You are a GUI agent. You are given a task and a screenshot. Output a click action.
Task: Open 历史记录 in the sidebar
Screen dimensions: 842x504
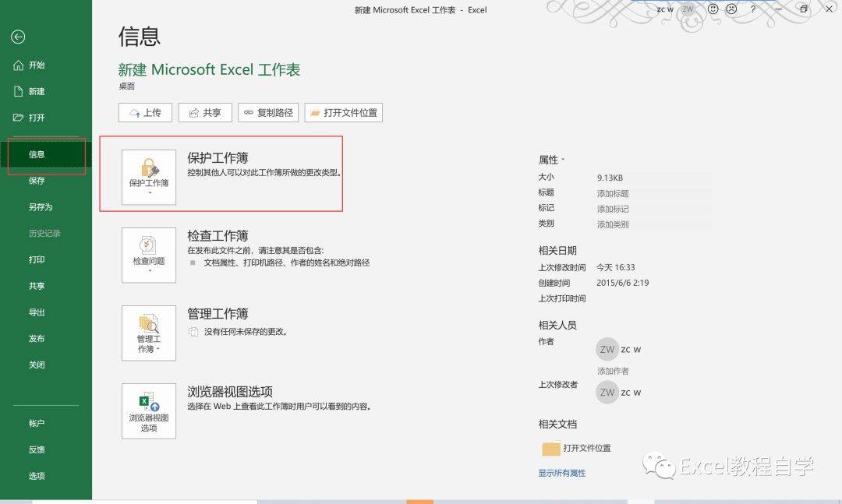pos(46,234)
